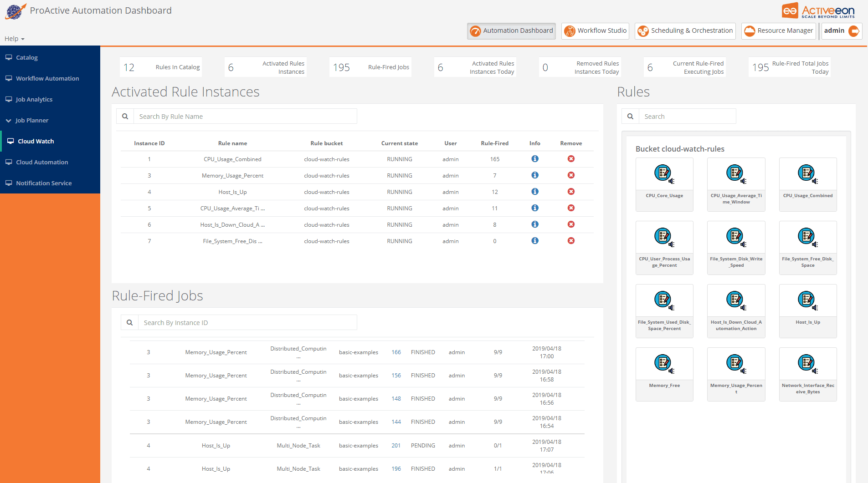The height and width of the screenshot is (483, 868).
Task: Show info for File_System_Free_Dis instance
Action: coord(535,241)
